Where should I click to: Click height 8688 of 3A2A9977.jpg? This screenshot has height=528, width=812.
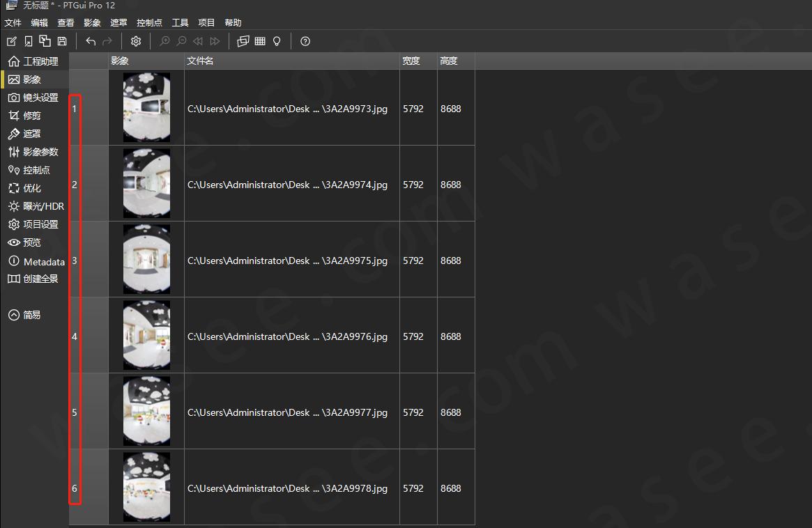[450, 412]
